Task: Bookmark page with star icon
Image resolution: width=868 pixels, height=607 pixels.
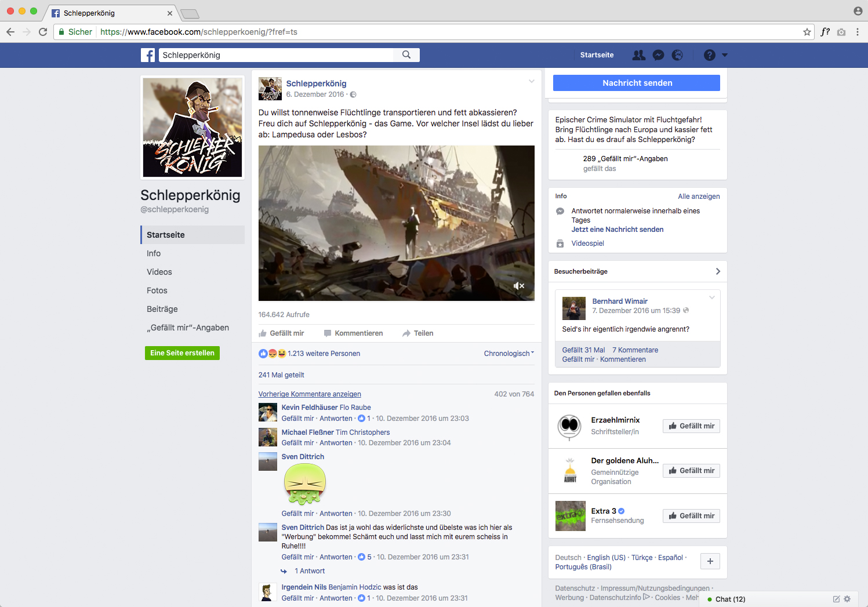Action: [807, 32]
